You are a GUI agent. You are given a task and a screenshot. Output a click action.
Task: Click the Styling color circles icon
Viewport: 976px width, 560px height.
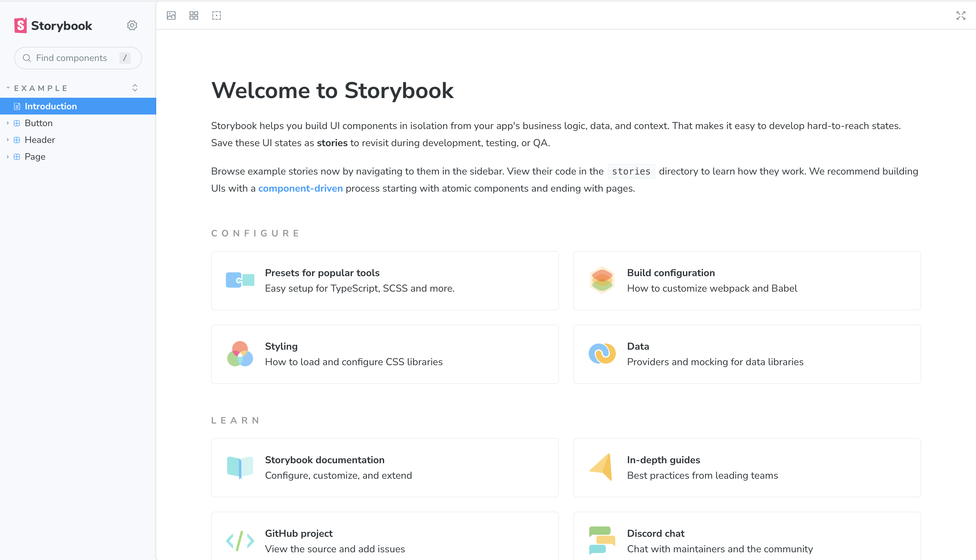click(240, 354)
